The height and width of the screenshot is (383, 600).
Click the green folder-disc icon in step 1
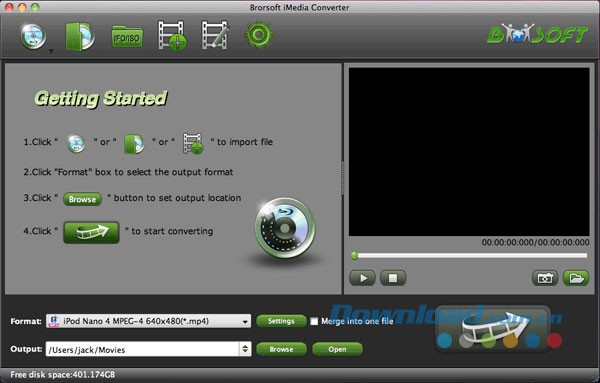pos(134,144)
